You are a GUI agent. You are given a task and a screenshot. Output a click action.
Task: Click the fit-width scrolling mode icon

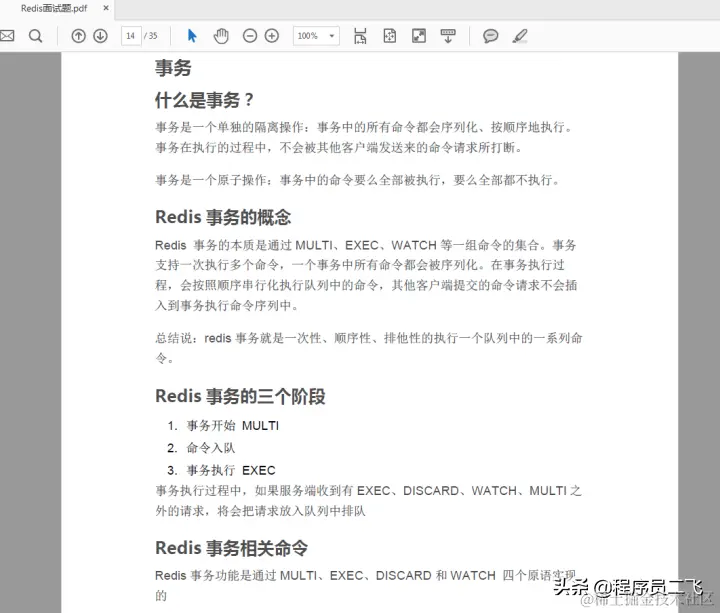[360, 36]
